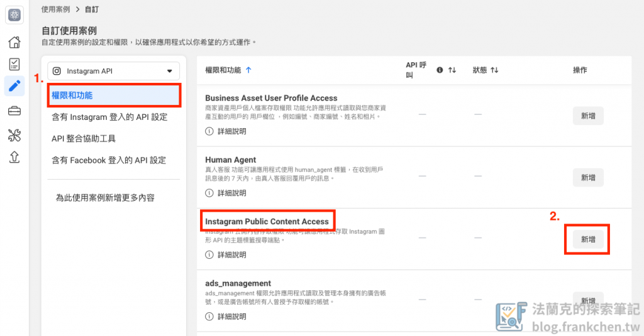Click info icon under Human Agent
Image resolution: width=644 pixels, height=336 pixels.
(209, 193)
